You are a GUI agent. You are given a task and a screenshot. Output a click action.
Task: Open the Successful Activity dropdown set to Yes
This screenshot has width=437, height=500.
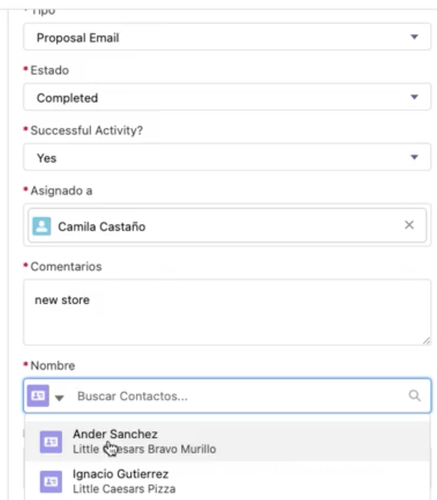[x=227, y=157]
